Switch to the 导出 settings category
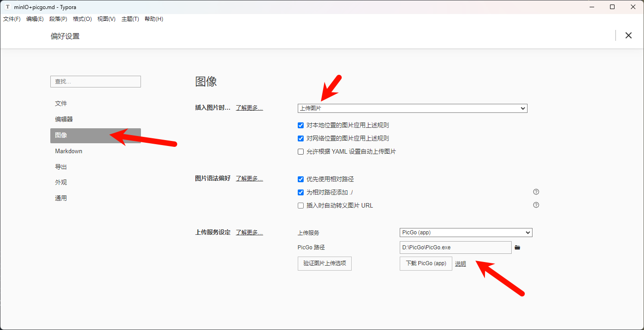This screenshot has height=330, width=644. pyautogui.click(x=61, y=167)
